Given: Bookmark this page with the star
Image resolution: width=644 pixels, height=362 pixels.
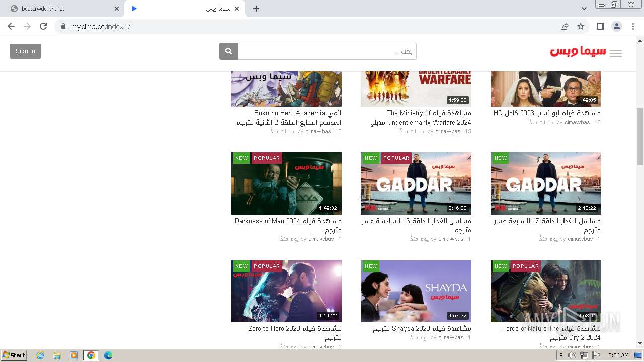Looking at the screenshot, I should pyautogui.click(x=581, y=26).
